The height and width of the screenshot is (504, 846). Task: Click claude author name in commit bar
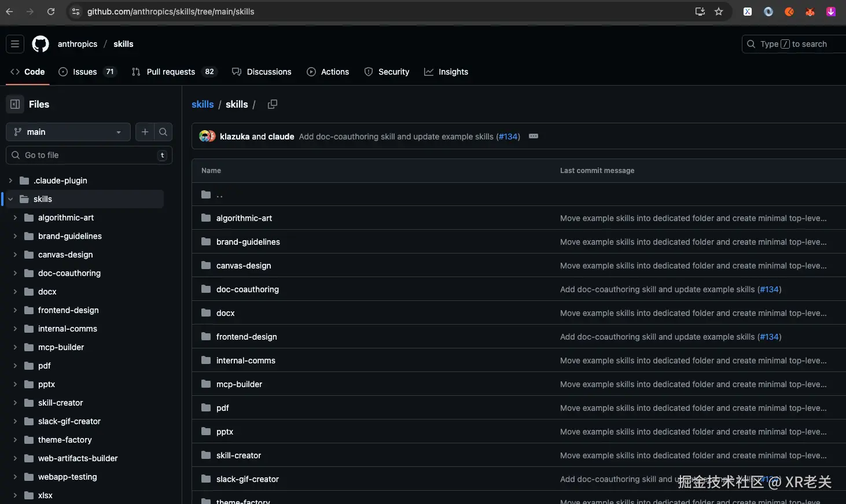click(x=281, y=137)
